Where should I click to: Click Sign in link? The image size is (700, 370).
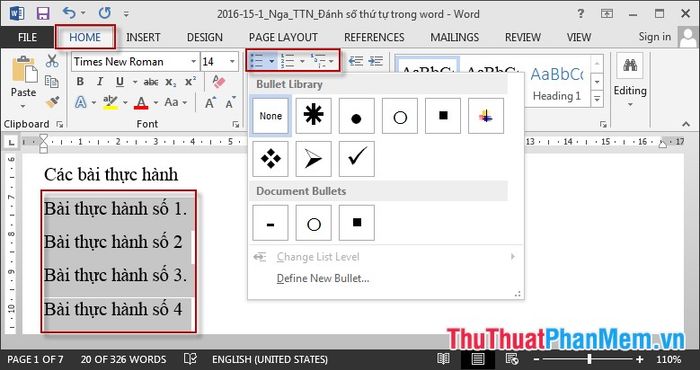[654, 37]
